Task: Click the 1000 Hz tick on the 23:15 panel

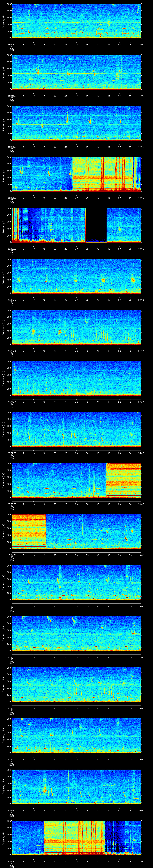Action: (x=8, y=55)
